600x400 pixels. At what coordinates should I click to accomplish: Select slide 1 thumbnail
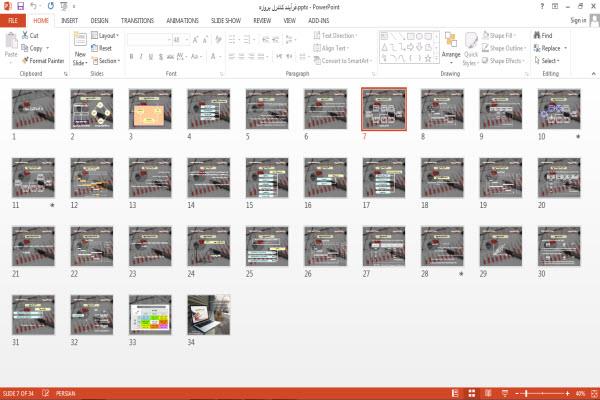click(x=33, y=109)
